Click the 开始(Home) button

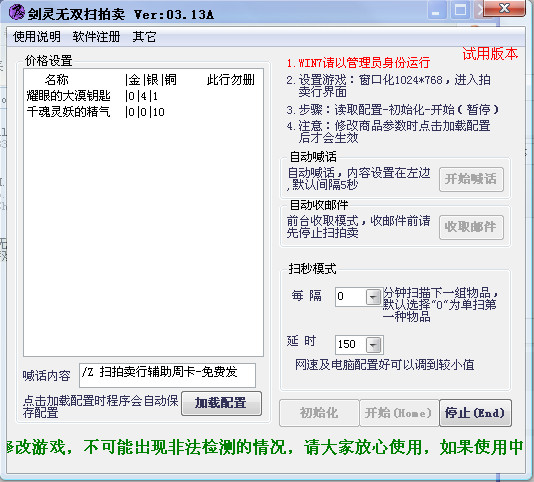click(x=399, y=413)
